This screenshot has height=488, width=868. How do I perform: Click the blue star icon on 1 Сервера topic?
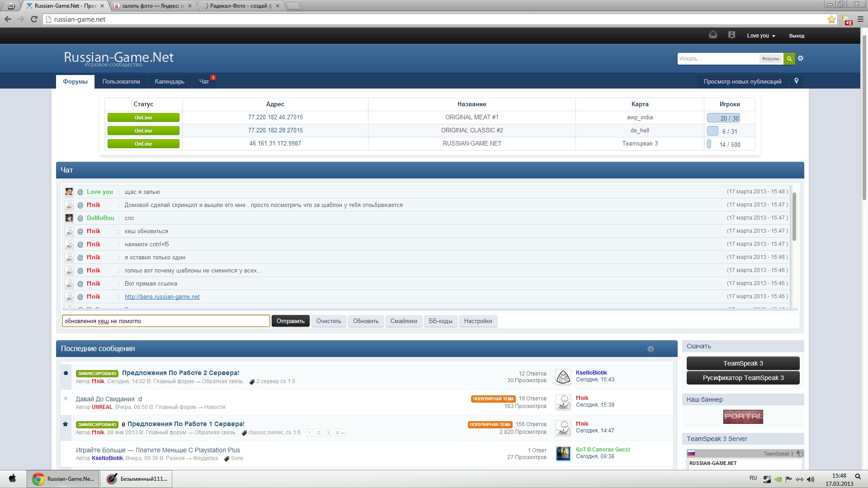66,424
